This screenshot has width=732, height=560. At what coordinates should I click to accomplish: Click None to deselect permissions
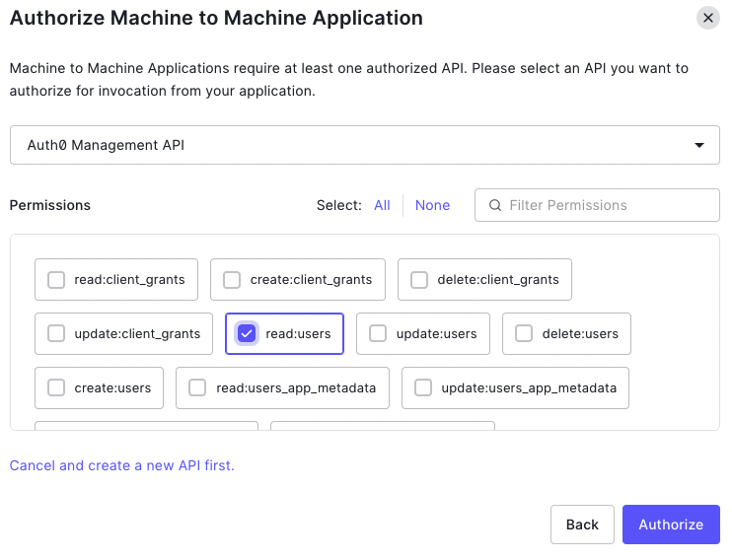tap(432, 205)
